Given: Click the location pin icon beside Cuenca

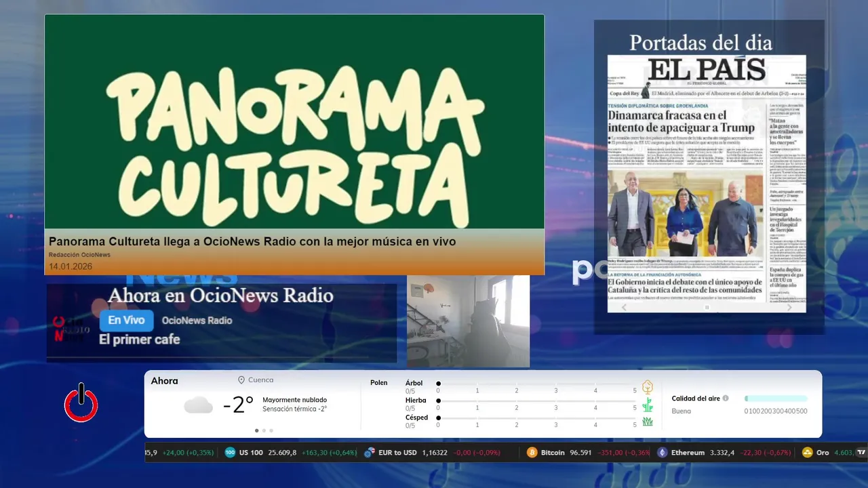Looking at the screenshot, I should (241, 380).
